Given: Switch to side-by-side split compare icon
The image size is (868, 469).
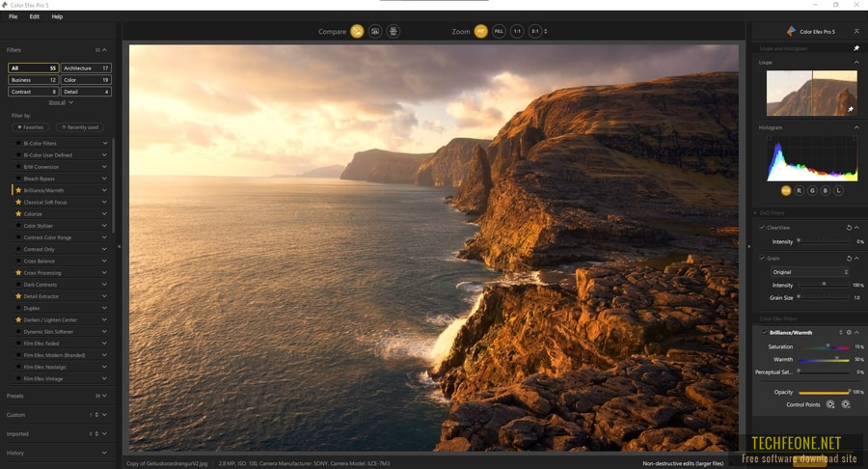Looking at the screenshot, I should 375,32.
